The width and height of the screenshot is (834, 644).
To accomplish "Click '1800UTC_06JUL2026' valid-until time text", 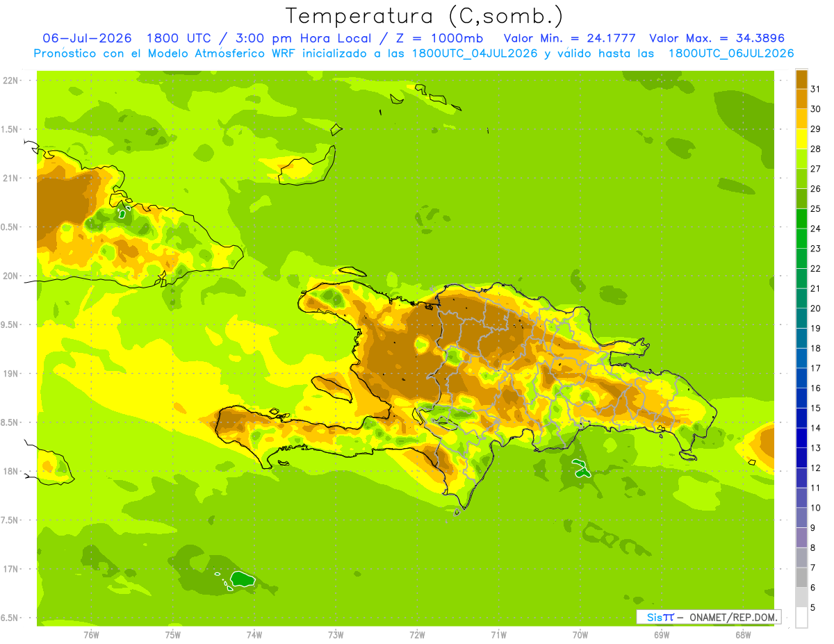I will (731, 53).
